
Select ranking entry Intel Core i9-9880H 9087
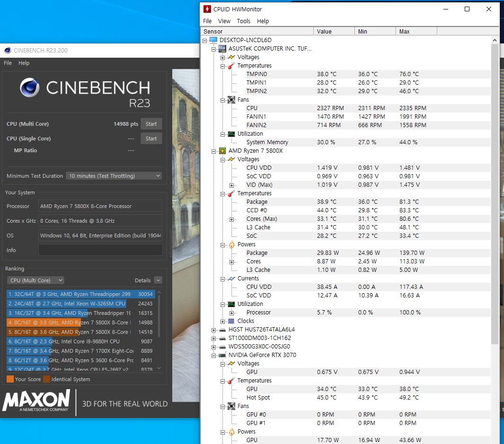pyautogui.click(x=80, y=341)
